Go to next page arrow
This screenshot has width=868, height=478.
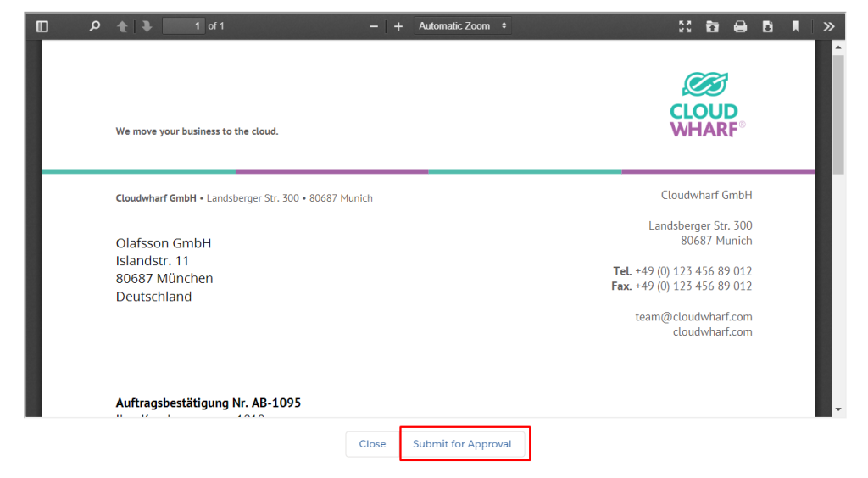(147, 26)
